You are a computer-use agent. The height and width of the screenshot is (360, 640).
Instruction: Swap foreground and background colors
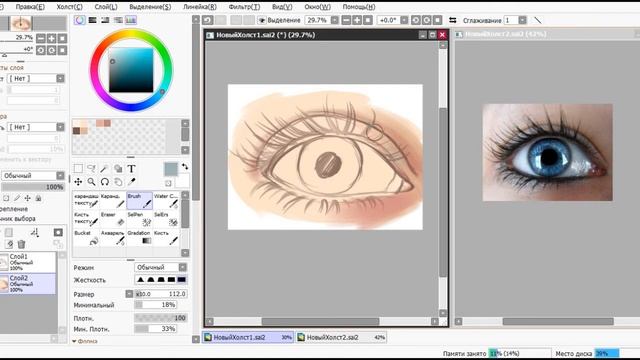(185, 167)
